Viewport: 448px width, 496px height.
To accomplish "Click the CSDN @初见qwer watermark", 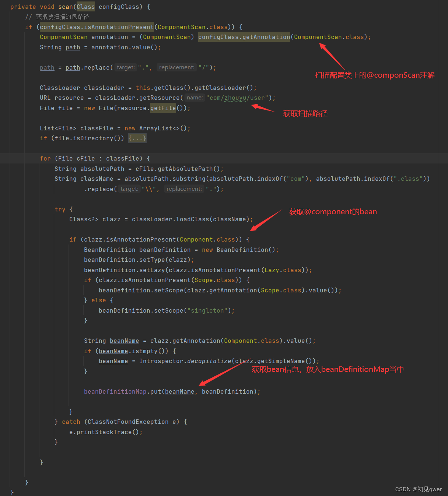I will [418, 489].
